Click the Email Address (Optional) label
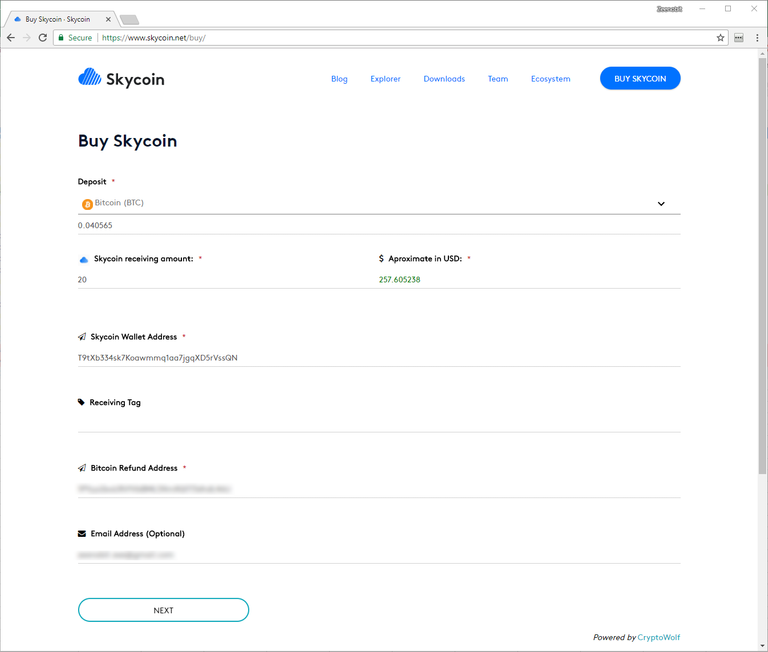Screen dimensions: 768x652 coord(138,534)
